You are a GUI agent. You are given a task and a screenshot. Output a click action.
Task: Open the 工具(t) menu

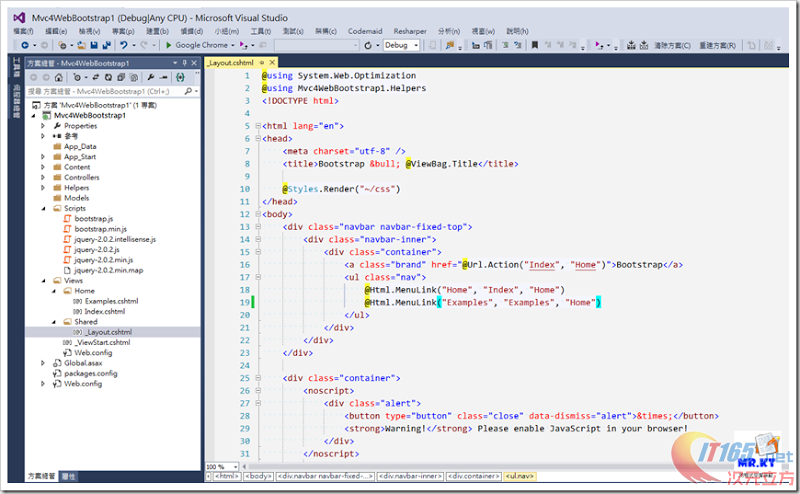(260, 31)
